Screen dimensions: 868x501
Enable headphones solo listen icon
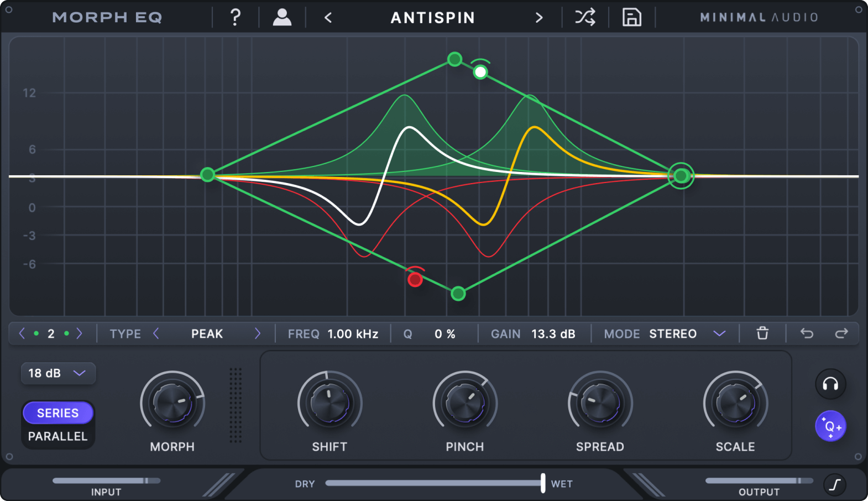(830, 384)
